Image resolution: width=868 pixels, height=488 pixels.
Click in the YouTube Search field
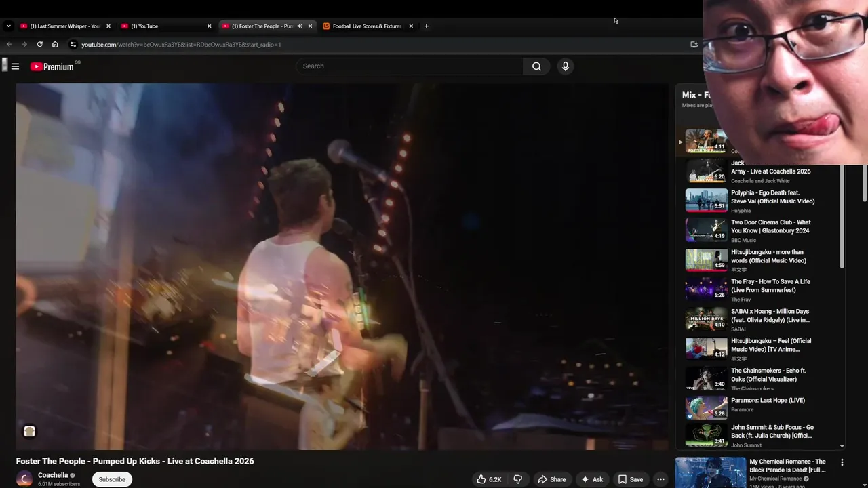tap(410, 66)
